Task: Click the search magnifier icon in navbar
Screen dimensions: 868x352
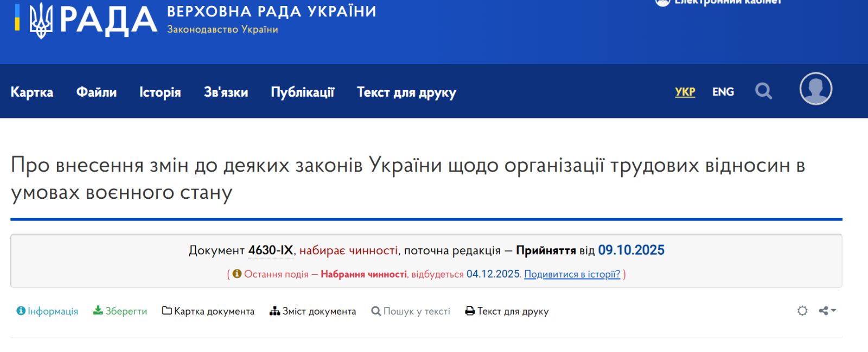Action: (x=763, y=91)
